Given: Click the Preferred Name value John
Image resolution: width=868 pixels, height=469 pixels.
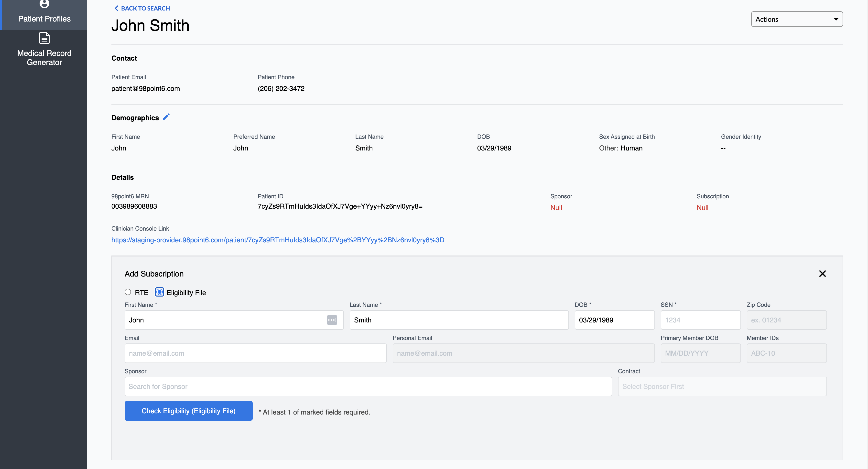Looking at the screenshot, I should pos(241,148).
